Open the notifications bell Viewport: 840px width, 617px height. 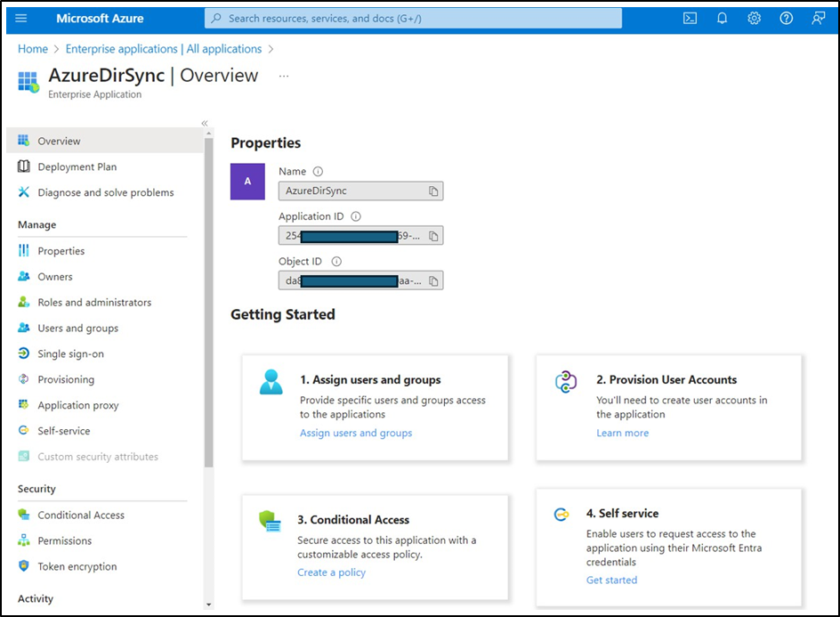pos(722,19)
